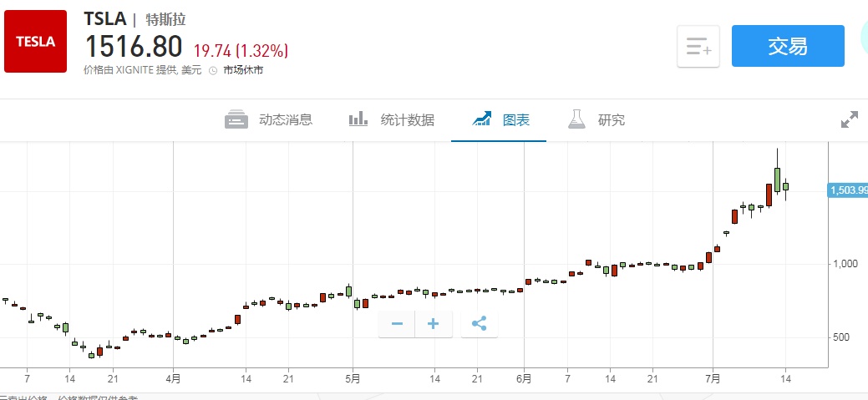
Task: Add TSLA to a watchlist with list-plus icon
Action: 698,47
